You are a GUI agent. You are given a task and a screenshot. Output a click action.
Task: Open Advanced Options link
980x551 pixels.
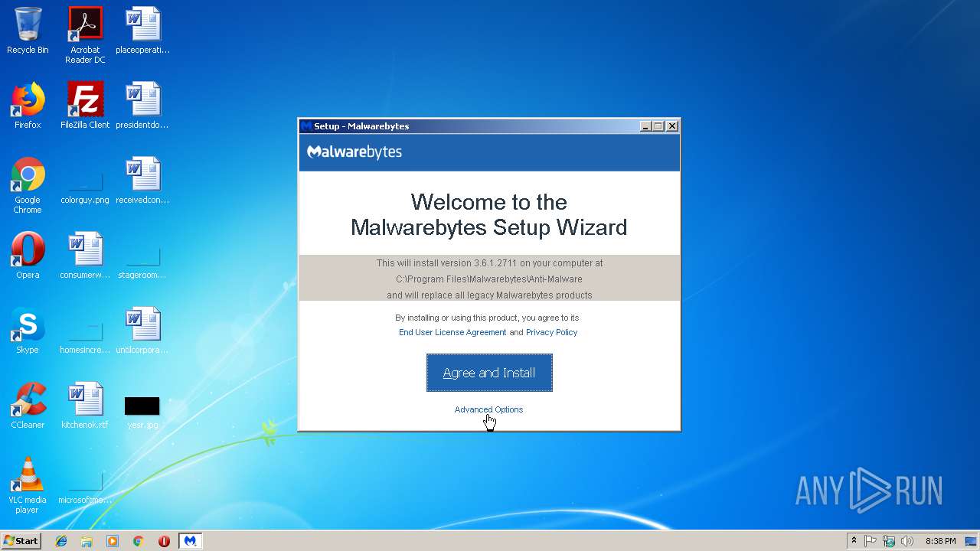point(488,409)
